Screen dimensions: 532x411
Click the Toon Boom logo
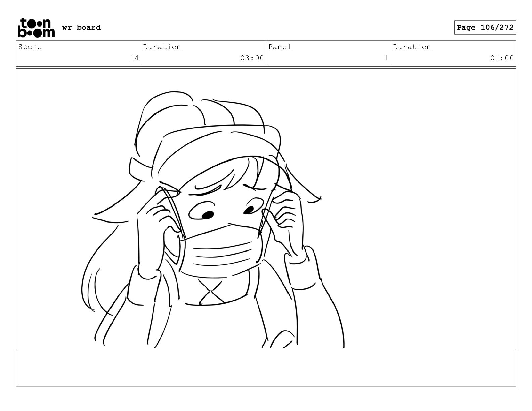click(36, 27)
